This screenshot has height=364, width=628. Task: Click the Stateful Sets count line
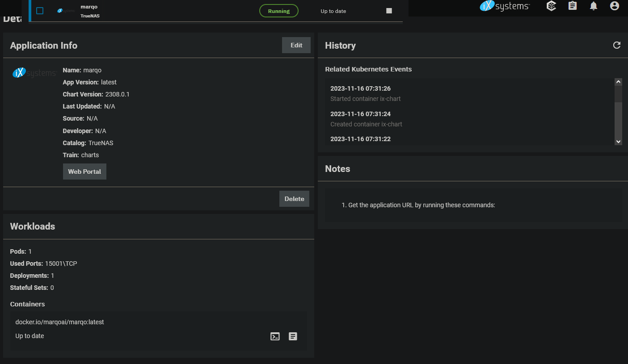pyautogui.click(x=32, y=288)
